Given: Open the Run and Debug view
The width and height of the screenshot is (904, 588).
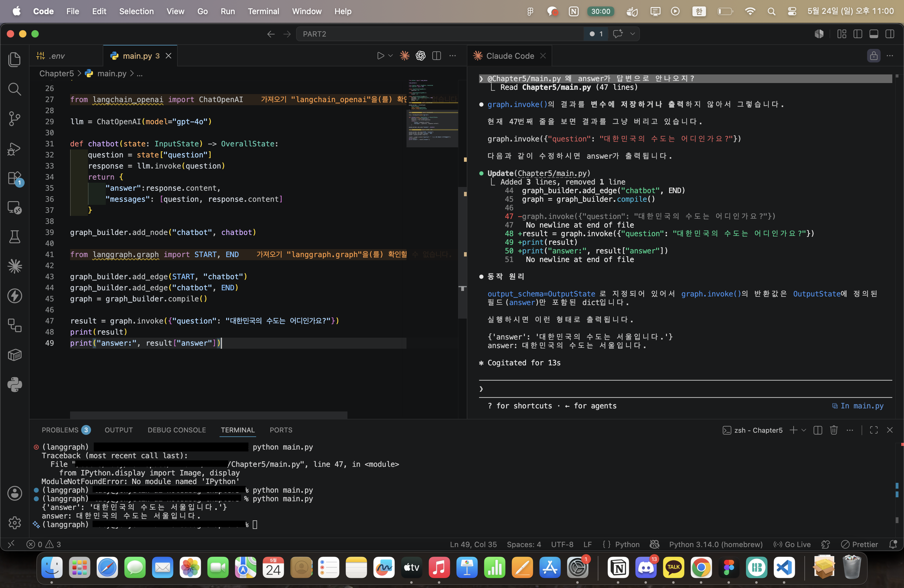Looking at the screenshot, I should point(14,149).
